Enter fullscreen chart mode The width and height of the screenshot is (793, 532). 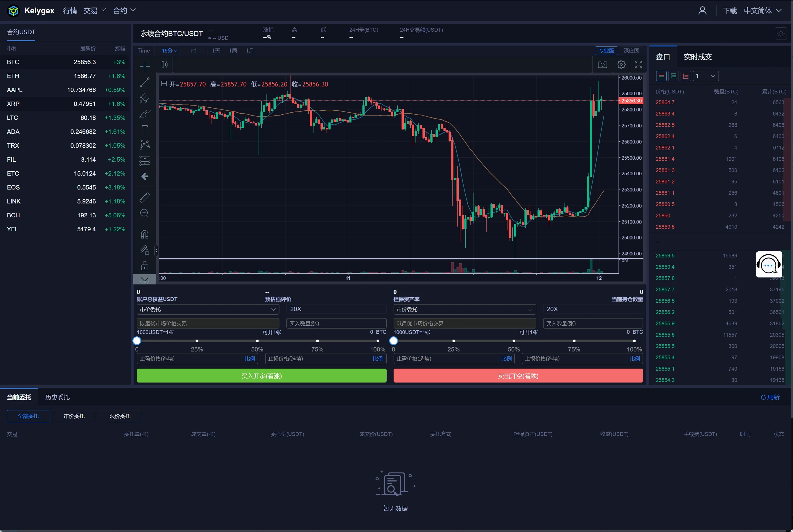tap(638, 64)
